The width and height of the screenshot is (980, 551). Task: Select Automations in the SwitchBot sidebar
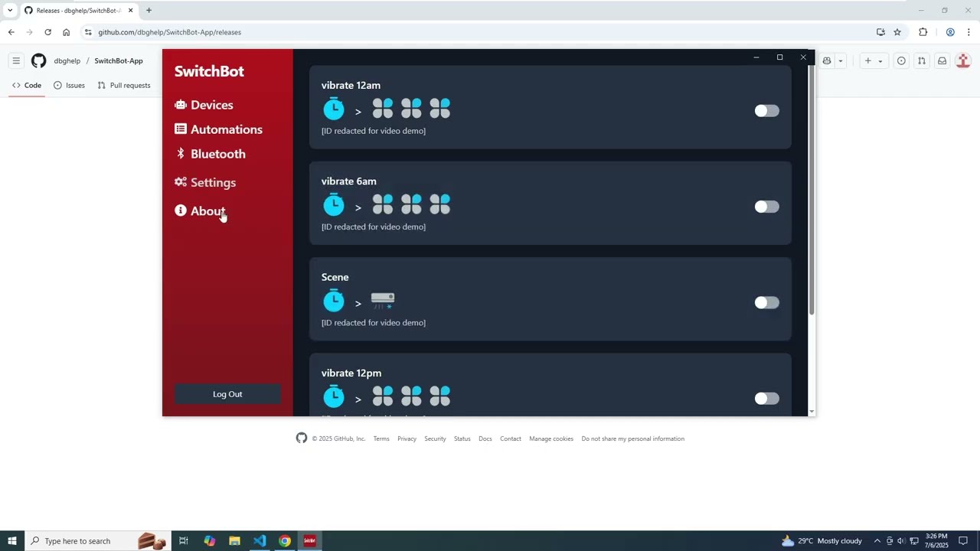[x=218, y=129]
